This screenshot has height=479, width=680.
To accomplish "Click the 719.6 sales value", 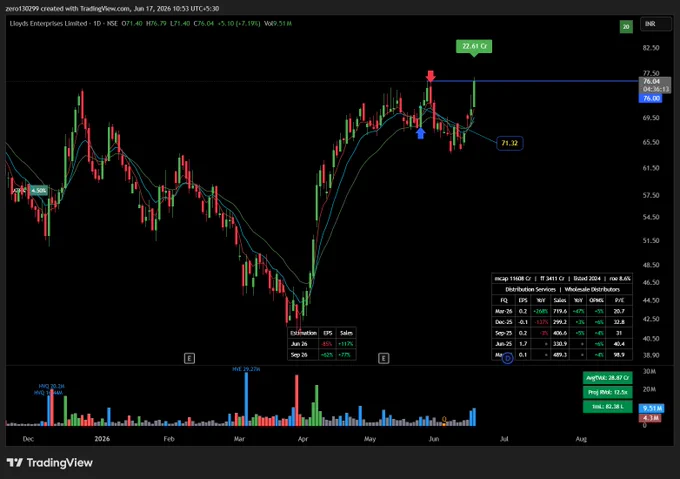I will click(560, 311).
